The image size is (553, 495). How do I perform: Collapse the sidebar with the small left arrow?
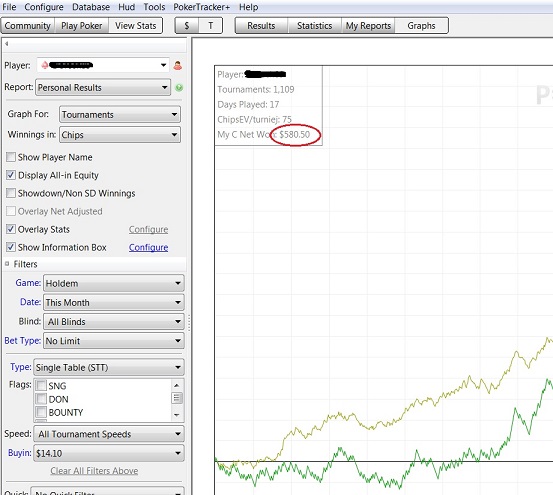[x=7, y=44]
